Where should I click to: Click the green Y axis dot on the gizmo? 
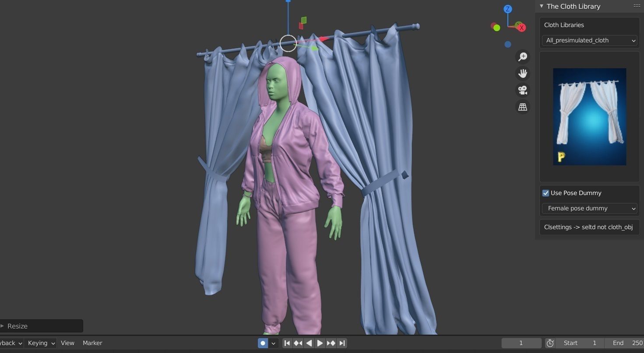[496, 28]
